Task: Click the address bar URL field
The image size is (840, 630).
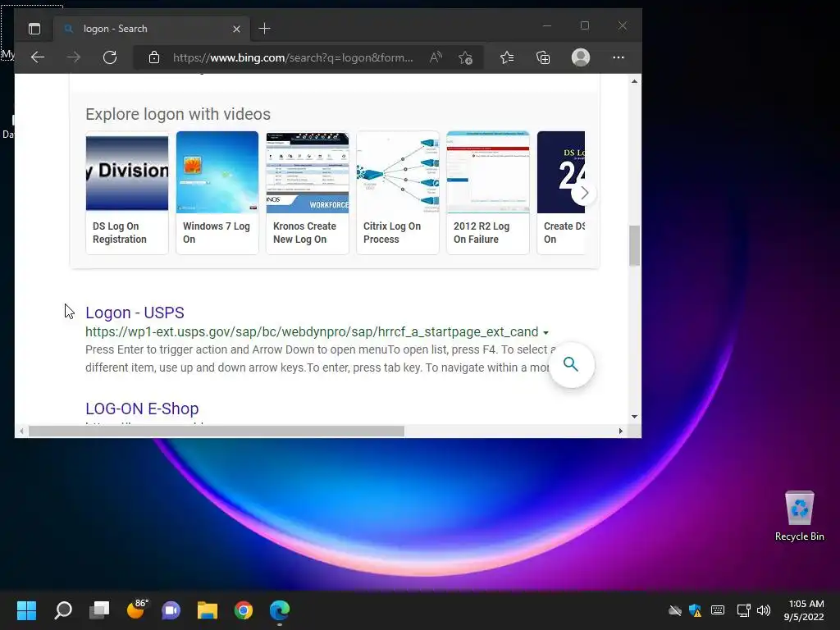Action: click(x=293, y=57)
